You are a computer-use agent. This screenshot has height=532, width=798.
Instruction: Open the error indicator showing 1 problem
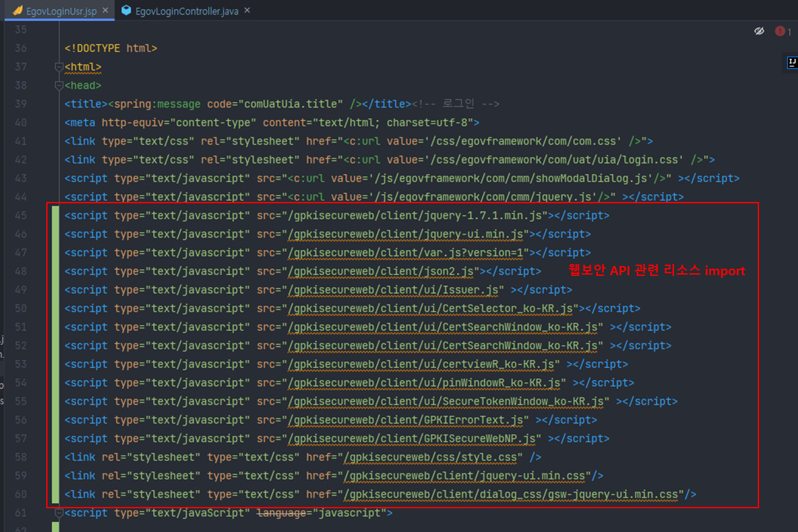(x=783, y=31)
